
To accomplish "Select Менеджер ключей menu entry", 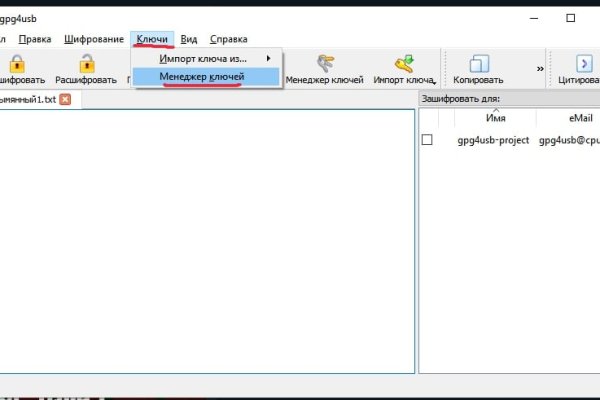I will point(202,77).
